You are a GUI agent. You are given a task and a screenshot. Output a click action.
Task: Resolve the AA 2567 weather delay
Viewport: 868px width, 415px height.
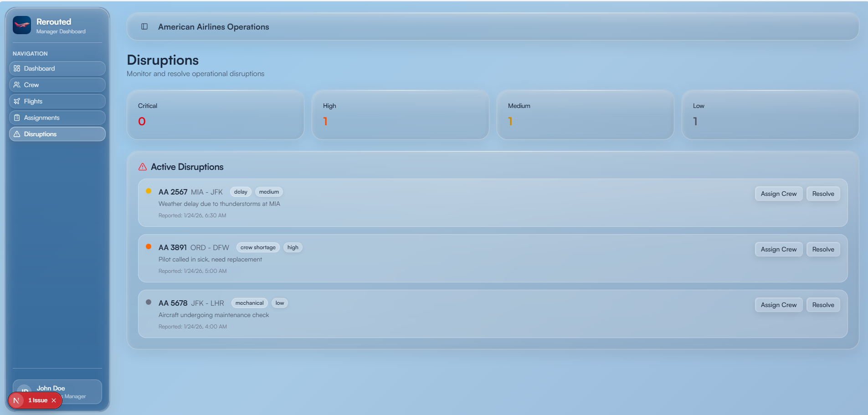[x=823, y=194]
